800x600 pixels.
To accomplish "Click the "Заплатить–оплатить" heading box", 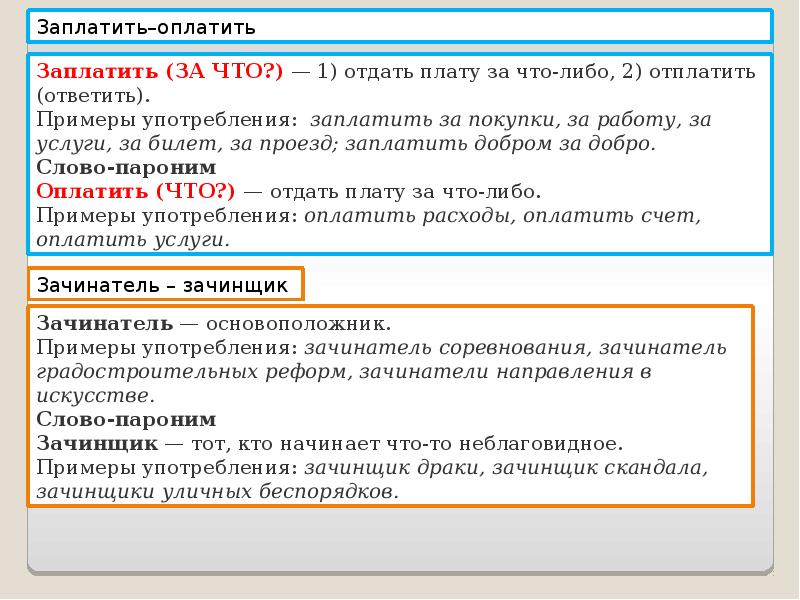I will [x=399, y=25].
